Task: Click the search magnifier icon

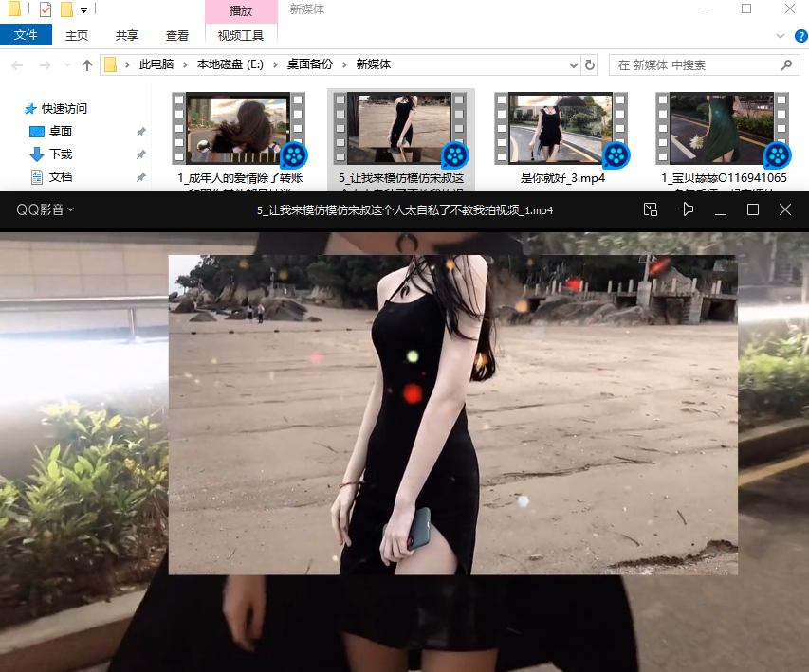Action: [786, 65]
